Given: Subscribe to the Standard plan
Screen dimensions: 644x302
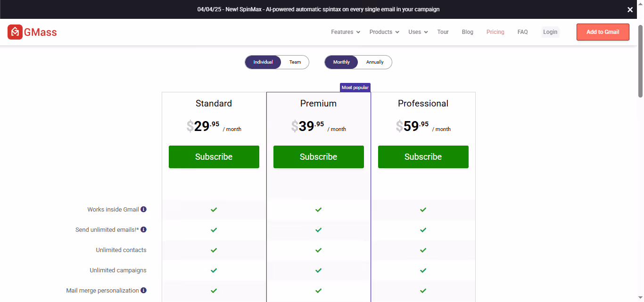Looking at the screenshot, I should tap(214, 157).
